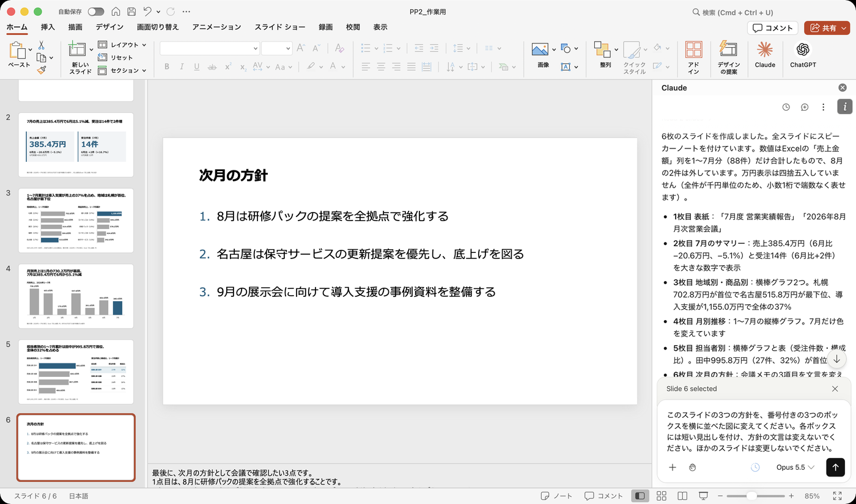The image size is (856, 504).
Task: Open the 共有 share dropdown
Action: click(827, 27)
